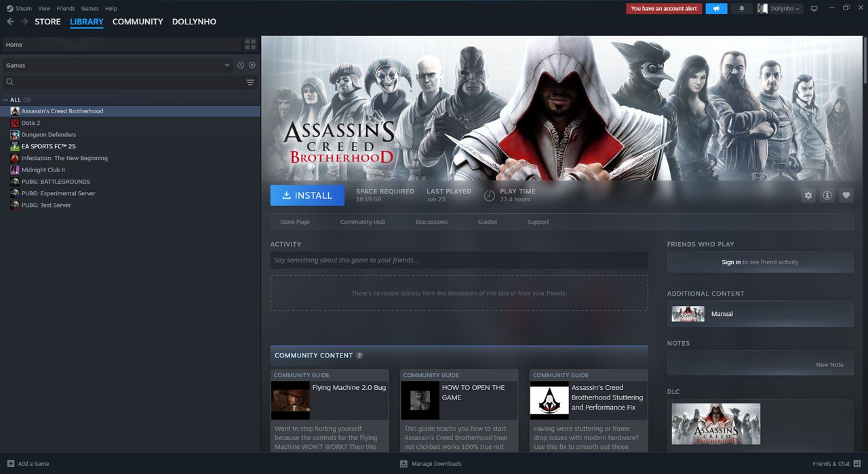The width and height of the screenshot is (868, 474).
Task: Click the Steam logo icon in the menu bar
Action: [9, 8]
